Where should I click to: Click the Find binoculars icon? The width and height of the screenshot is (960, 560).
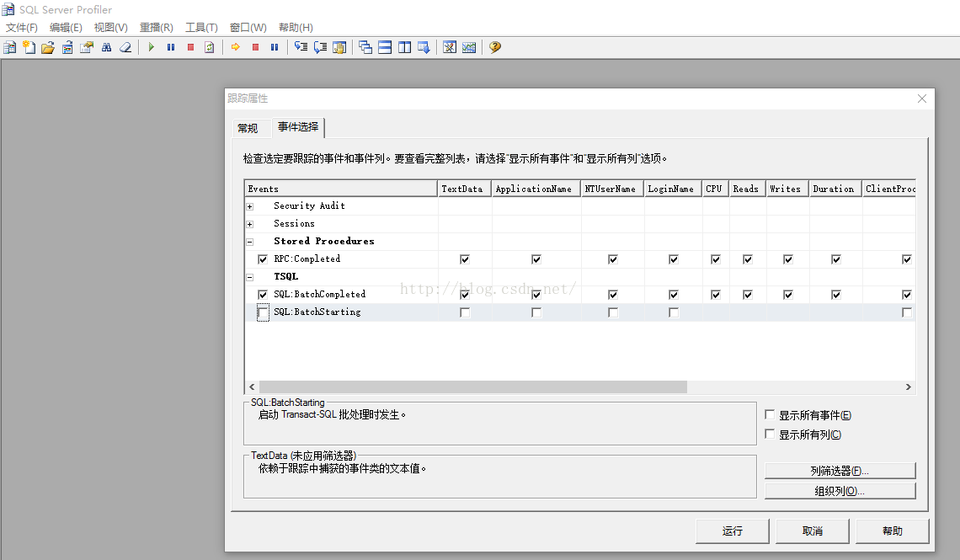(x=107, y=47)
